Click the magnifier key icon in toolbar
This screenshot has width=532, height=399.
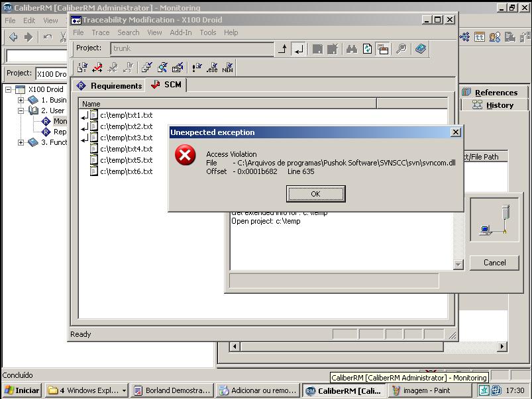(401, 49)
